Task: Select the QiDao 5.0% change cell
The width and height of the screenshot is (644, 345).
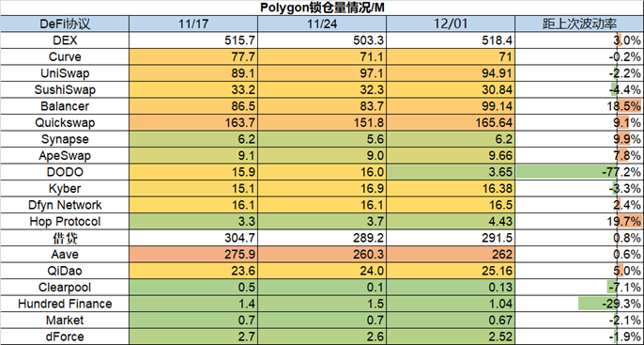Action: click(579, 271)
